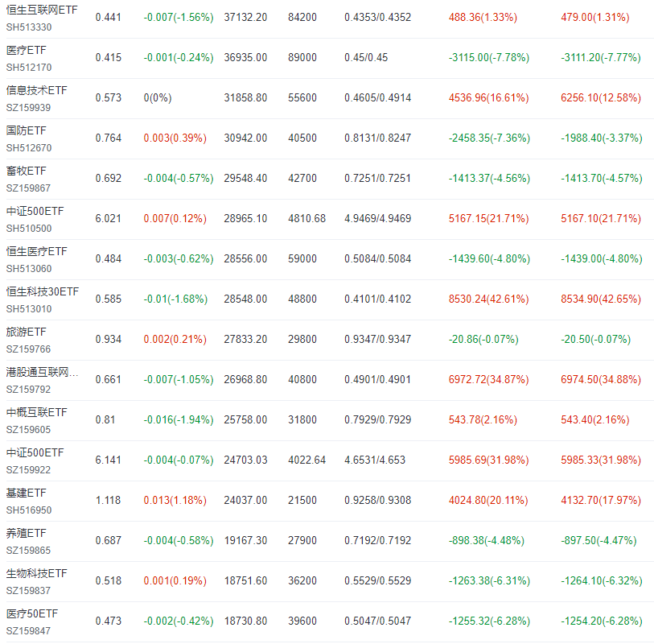Click change 0.013(1.18%) in 基建ETF row
The width and height of the screenshot is (654, 644).
[175, 501]
